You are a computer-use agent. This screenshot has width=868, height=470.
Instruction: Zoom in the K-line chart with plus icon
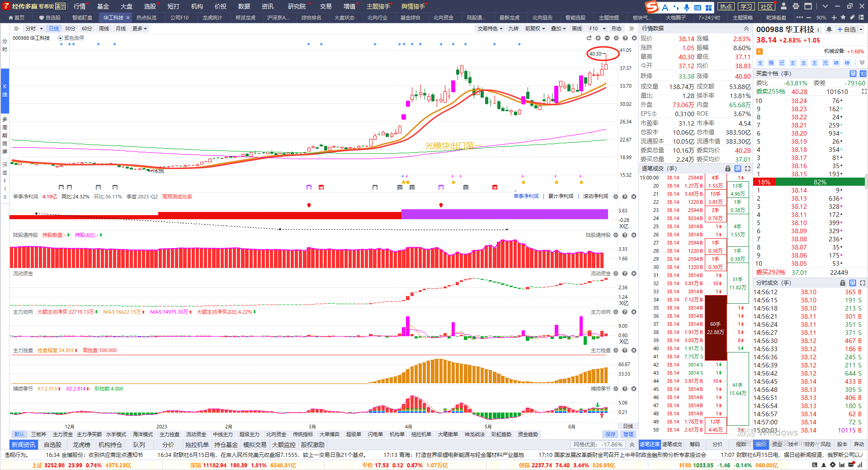point(598,38)
